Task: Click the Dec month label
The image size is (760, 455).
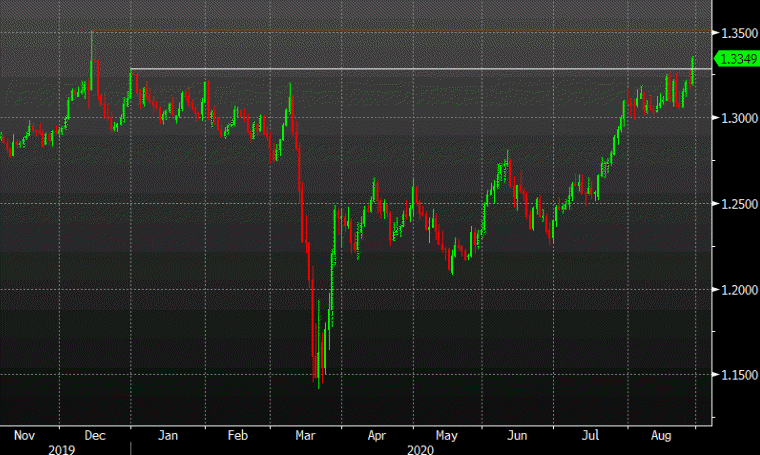Action: point(95,435)
